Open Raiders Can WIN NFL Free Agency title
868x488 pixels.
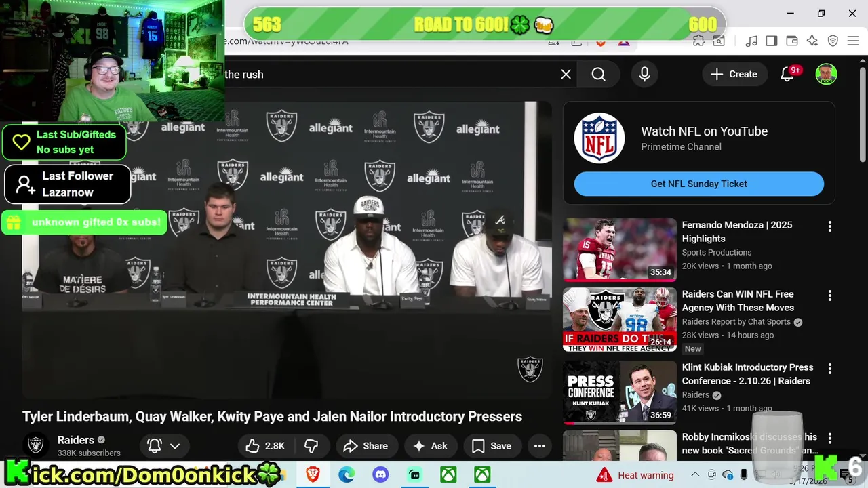click(738, 301)
